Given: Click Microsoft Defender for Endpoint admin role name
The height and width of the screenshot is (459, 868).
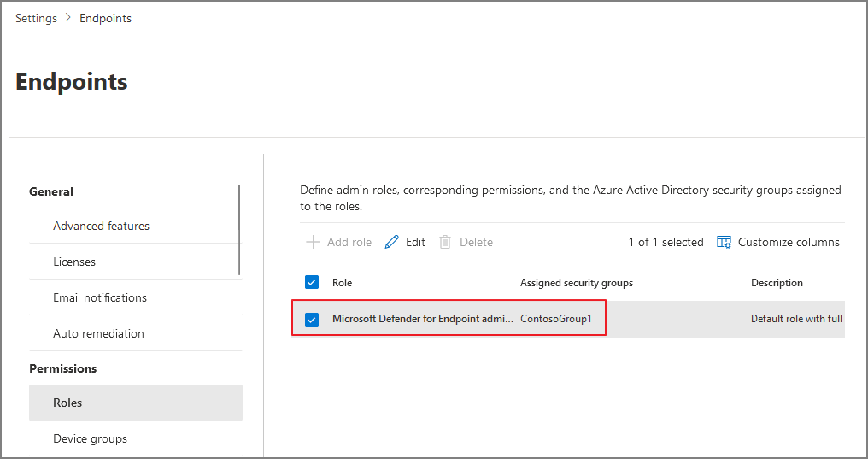Looking at the screenshot, I should 423,318.
